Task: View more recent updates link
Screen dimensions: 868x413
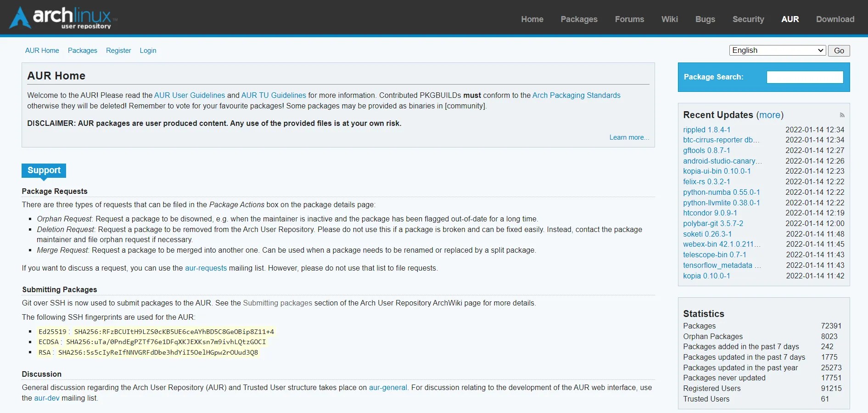Action: pos(770,115)
